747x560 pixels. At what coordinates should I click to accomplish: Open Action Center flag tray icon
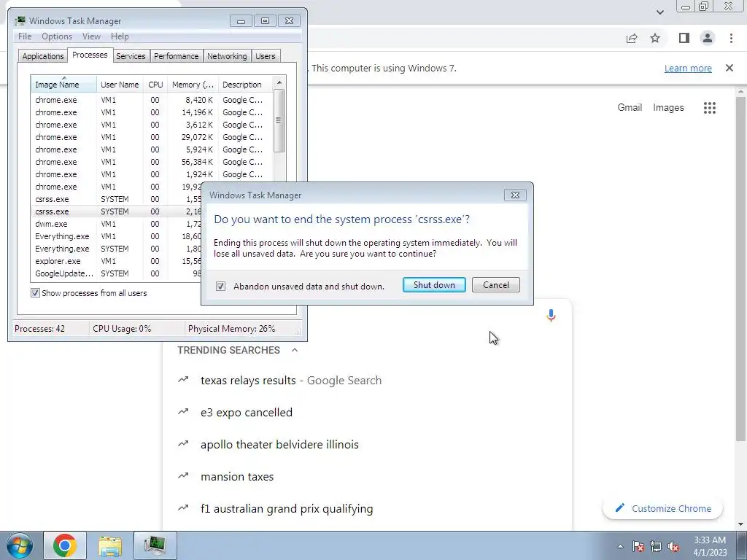[x=638, y=546]
